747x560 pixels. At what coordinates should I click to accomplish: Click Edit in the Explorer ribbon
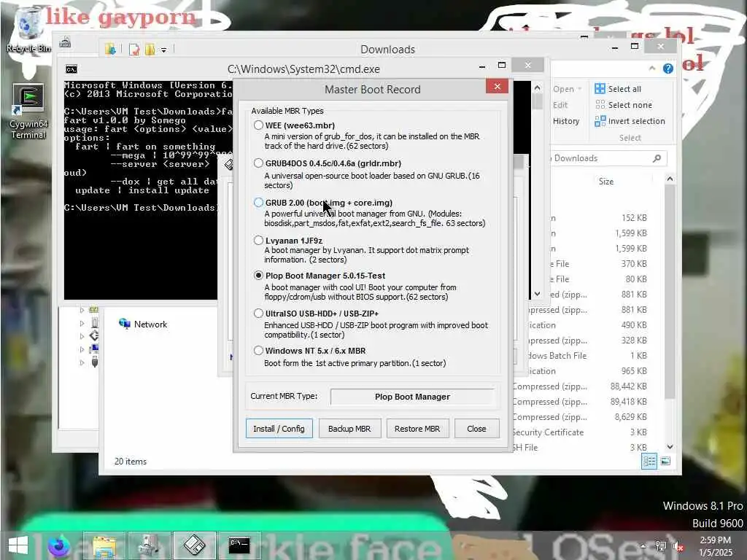[560, 105]
